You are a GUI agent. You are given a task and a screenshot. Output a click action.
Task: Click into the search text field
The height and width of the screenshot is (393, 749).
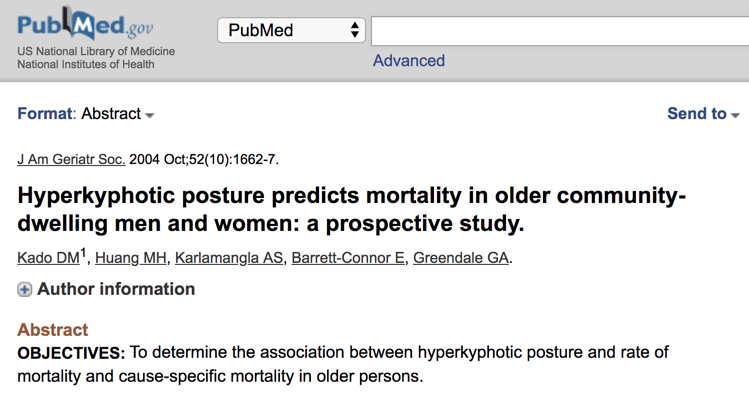coord(560,31)
